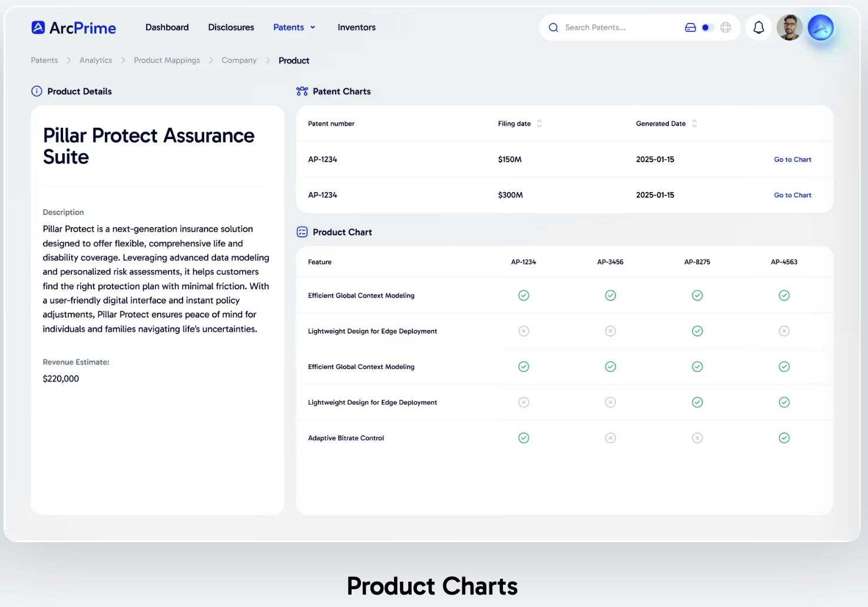Click the storage drive icon in search bar
The height and width of the screenshot is (607, 868).
pos(690,28)
